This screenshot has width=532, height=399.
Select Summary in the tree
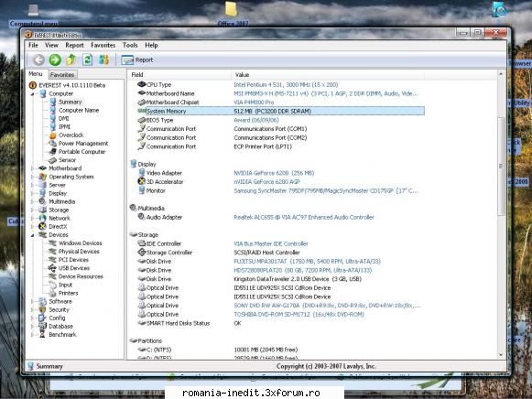pos(71,102)
